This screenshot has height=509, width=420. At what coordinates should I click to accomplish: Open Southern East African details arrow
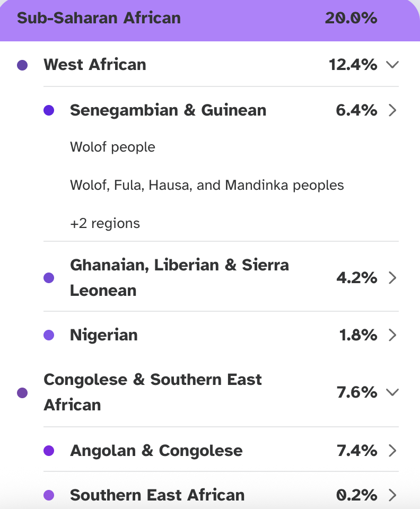coord(392,495)
